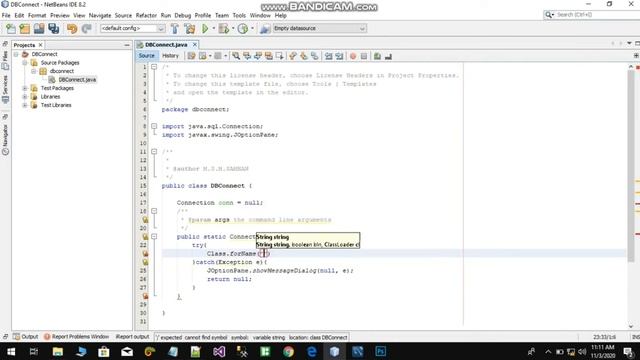
Task: Click the Redo toolbar icon
Action: click(86, 28)
